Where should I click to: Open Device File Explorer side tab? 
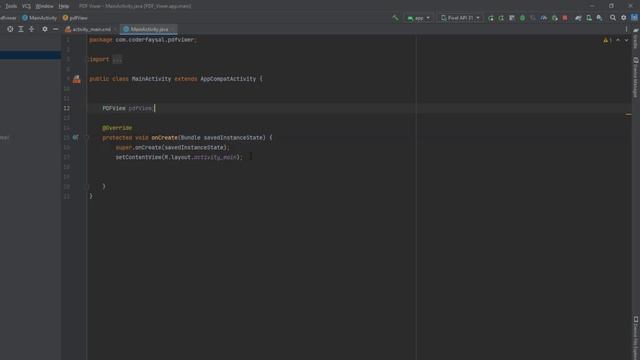tap(636, 337)
